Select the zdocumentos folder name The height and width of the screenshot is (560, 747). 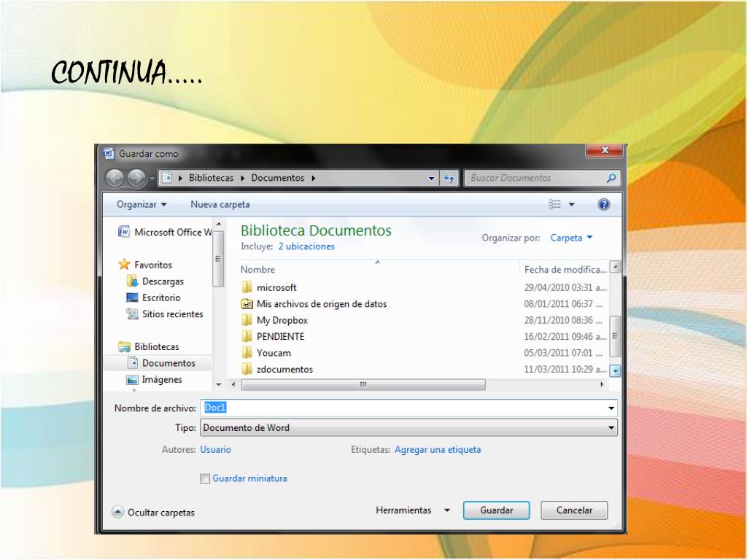pyautogui.click(x=285, y=369)
